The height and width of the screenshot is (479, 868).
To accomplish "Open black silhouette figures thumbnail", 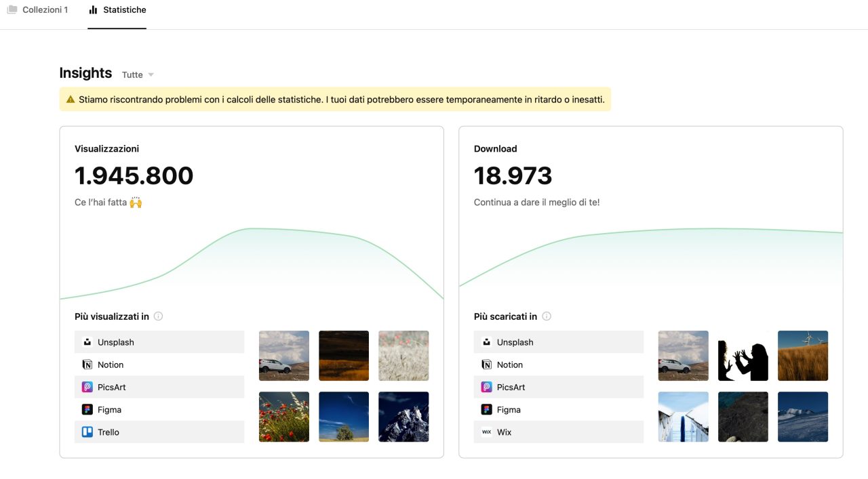I will click(x=743, y=356).
